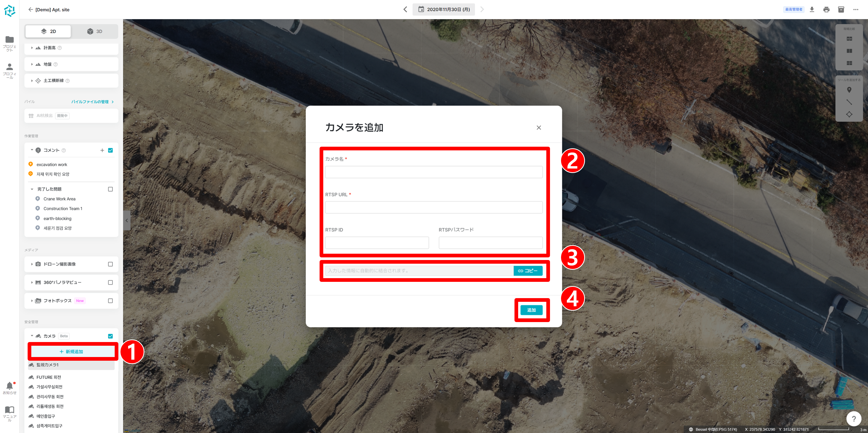Switch to the 3D tab
This screenshot has height=433, width=868.
pyautogui.click(x=95, y=31)
